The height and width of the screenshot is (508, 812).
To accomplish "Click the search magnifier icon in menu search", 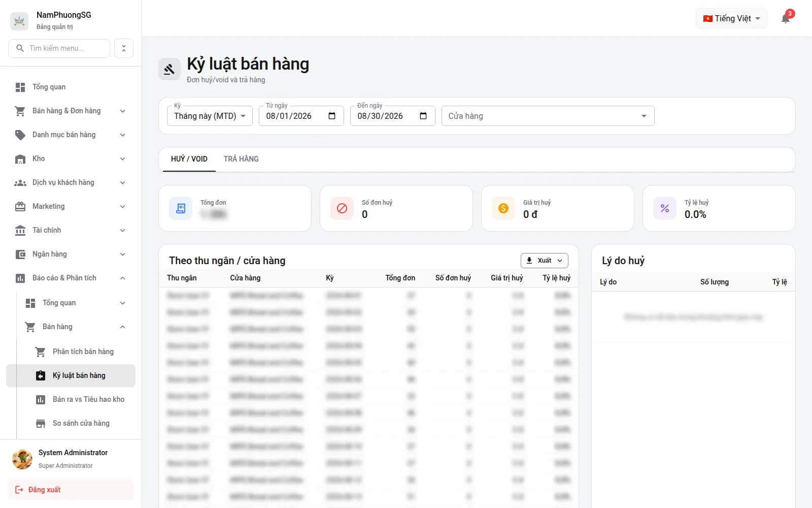I will [x=20, y=48].
